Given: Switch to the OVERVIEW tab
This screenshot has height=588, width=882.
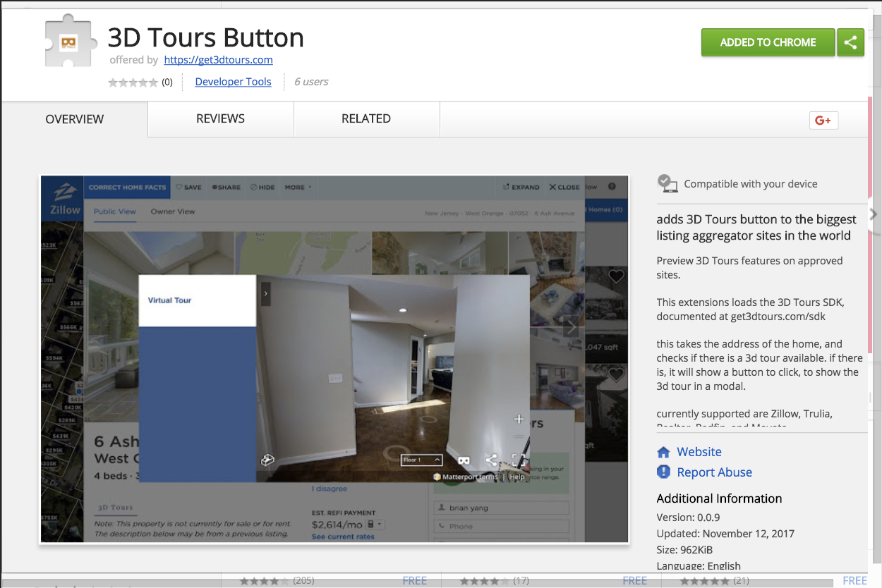Looking at the screenshot, I should coord(75,119).
